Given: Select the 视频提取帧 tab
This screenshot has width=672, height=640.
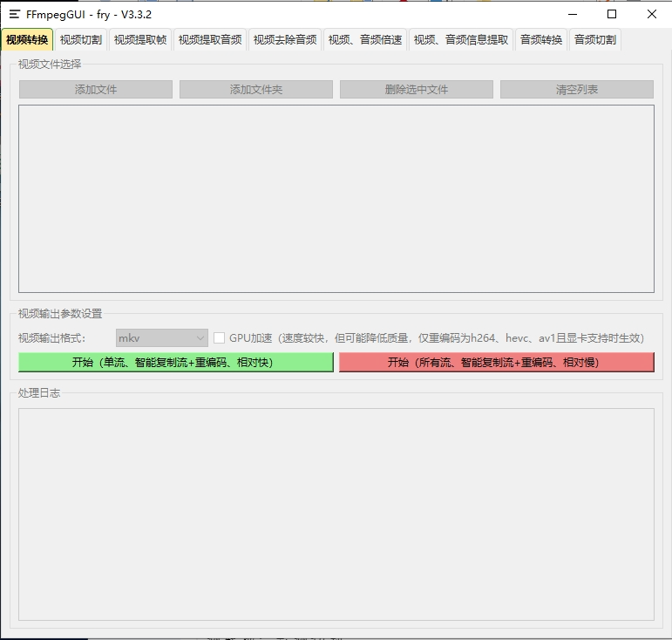Looking at the screenshot, I should coord(140,40).
